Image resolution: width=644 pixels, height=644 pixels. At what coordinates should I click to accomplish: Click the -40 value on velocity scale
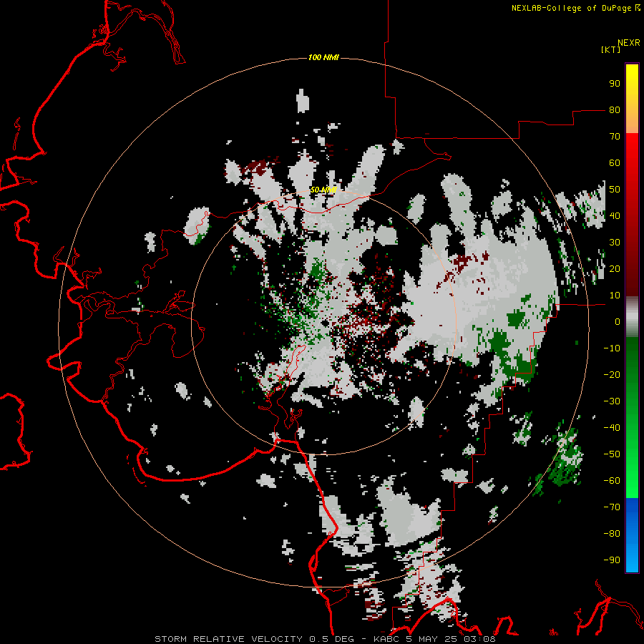(x=612, y=428)
